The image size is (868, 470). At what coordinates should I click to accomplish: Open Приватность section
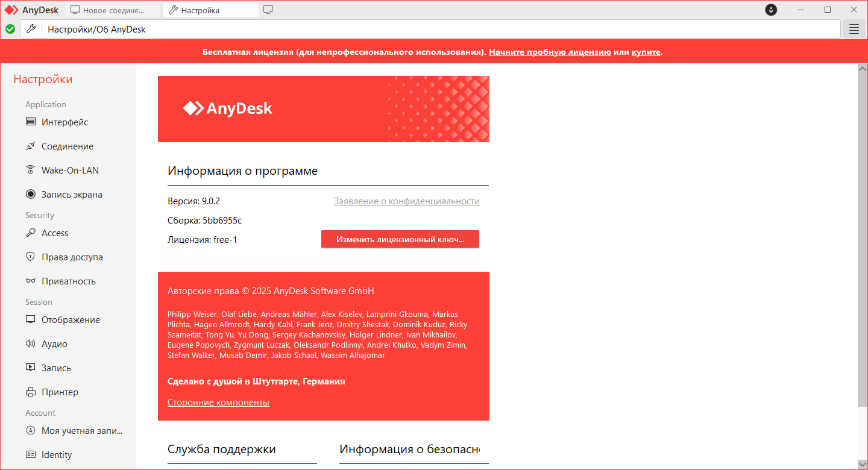click(68, 281)
